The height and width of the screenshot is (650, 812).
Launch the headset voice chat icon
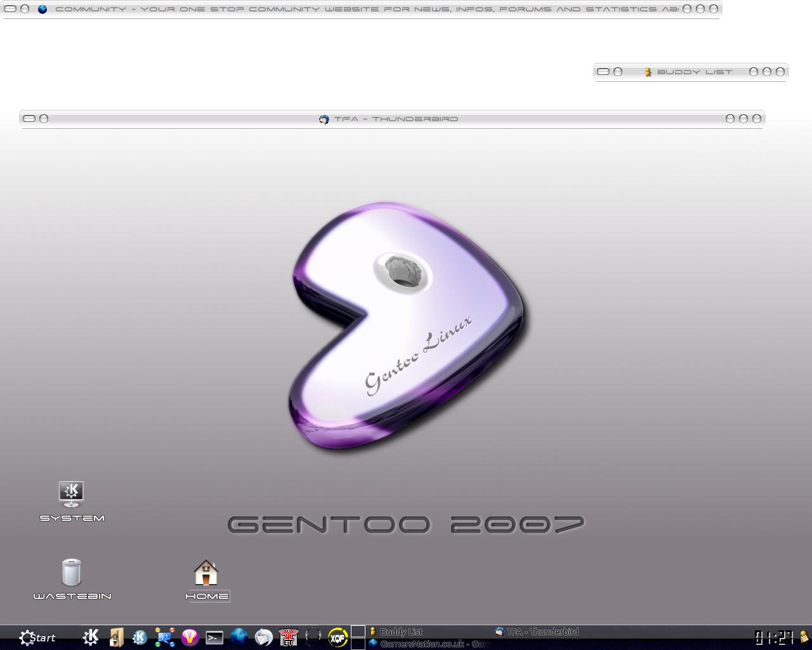pyautogui.click(x=313, y=637)
